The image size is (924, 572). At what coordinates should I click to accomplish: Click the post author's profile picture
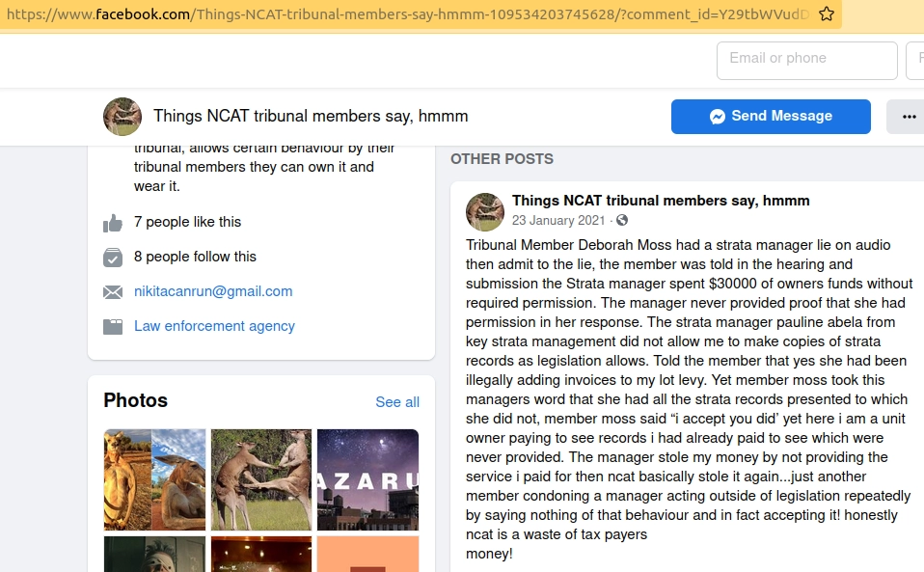coord(485,212)
